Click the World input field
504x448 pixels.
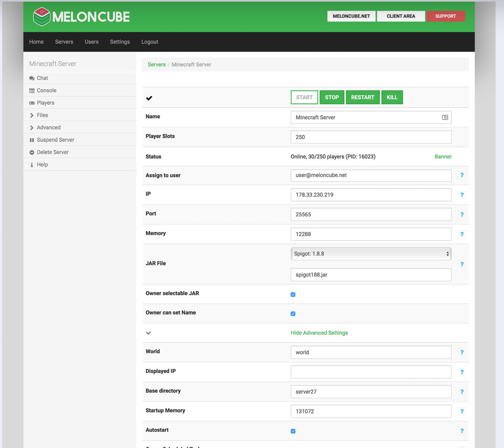(371, 352)
